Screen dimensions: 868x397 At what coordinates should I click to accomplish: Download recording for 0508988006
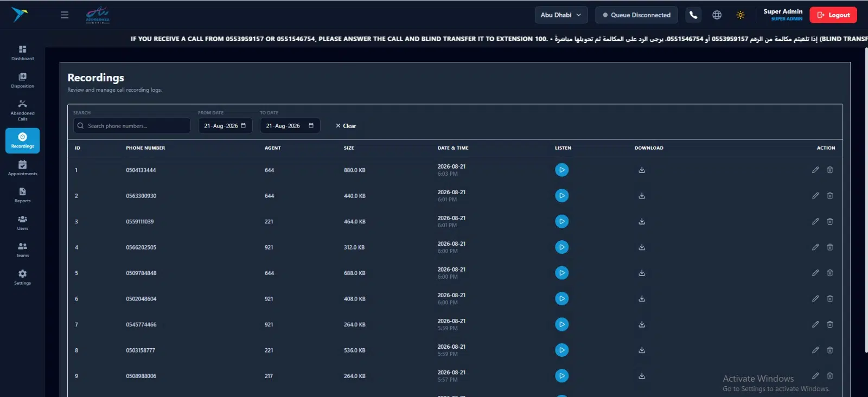[x=642, y=376]
